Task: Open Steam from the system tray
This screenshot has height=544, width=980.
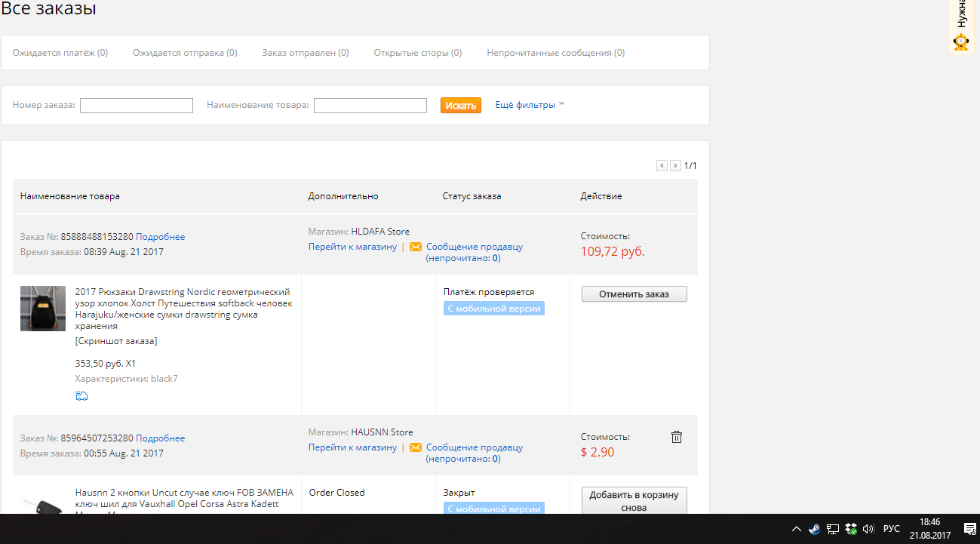Action: click(x=814, y=529)
